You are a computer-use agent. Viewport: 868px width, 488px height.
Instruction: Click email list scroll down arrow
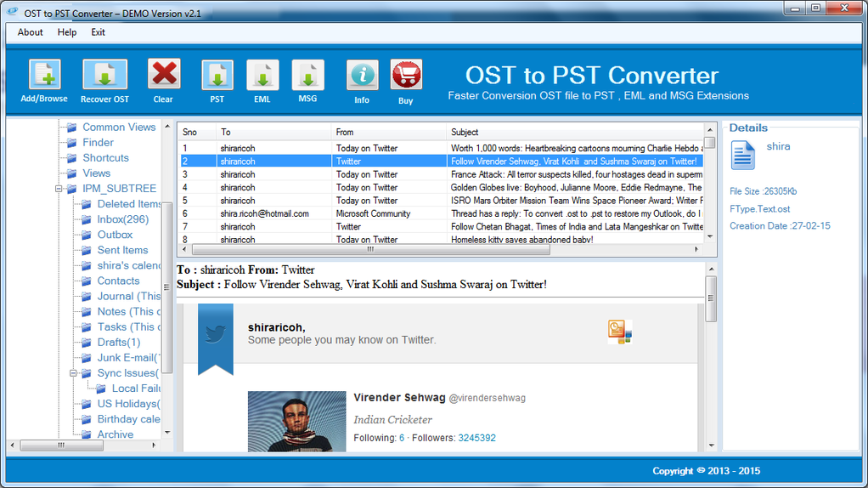(x=710, y=236)
